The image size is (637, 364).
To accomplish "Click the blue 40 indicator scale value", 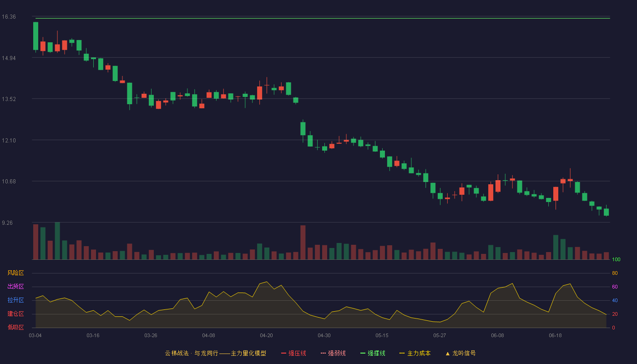I will coord(615,300).
